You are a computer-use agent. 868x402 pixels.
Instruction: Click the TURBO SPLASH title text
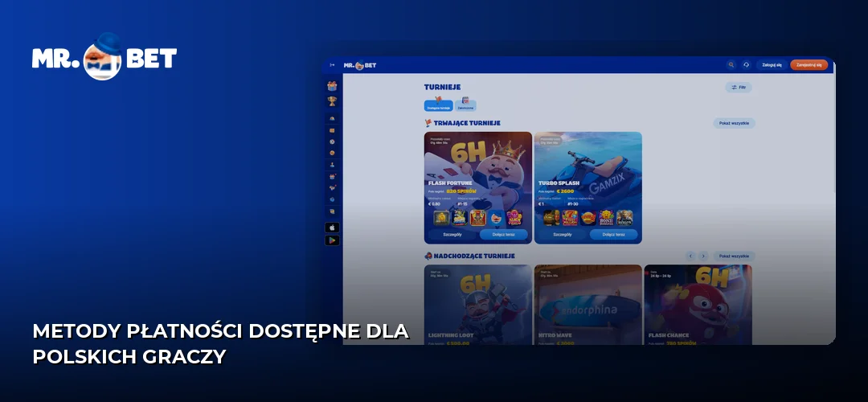(x=559, y=183)
